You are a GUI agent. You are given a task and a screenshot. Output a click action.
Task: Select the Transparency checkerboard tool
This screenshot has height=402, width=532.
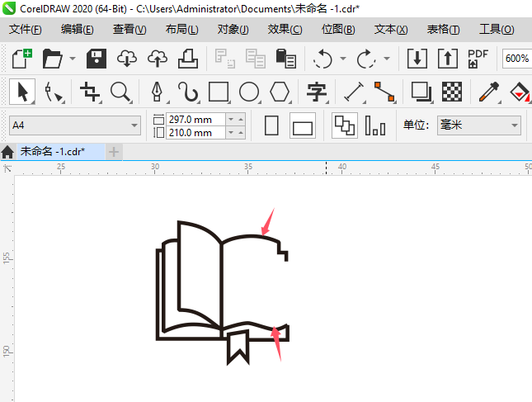click(x=452, y=92)
